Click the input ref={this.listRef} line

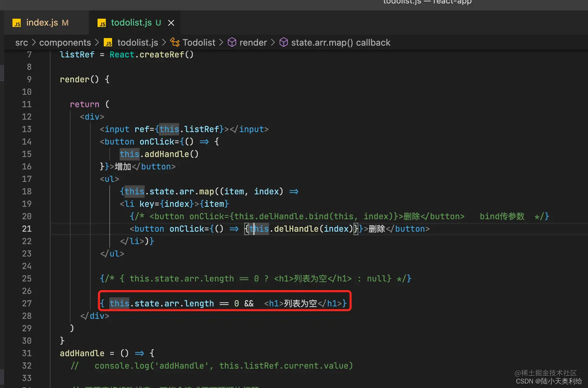click(184, 129)
